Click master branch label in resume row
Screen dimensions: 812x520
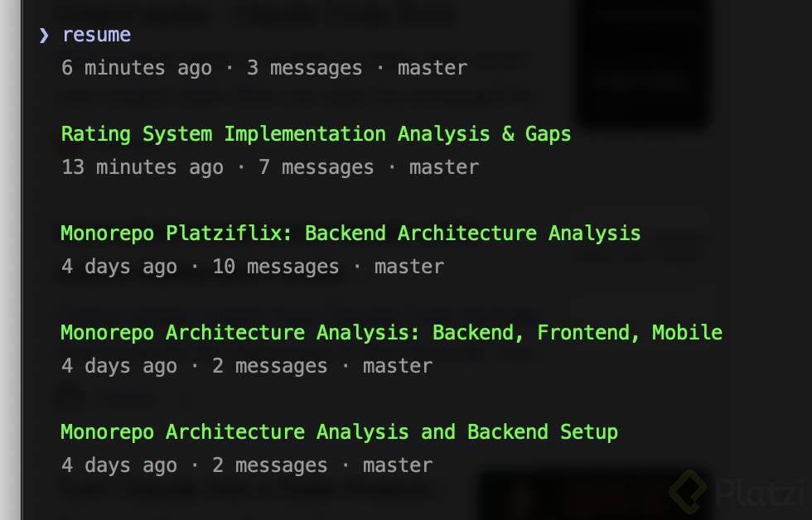coord(432,68)
